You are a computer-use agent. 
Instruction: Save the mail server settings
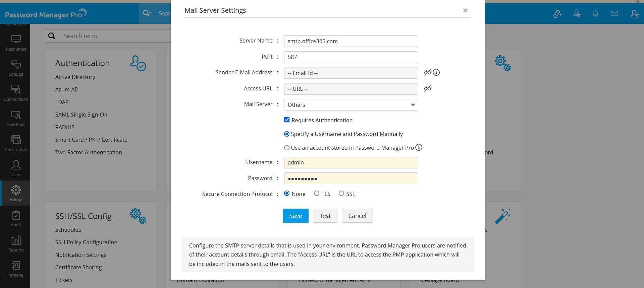(296, 216)
